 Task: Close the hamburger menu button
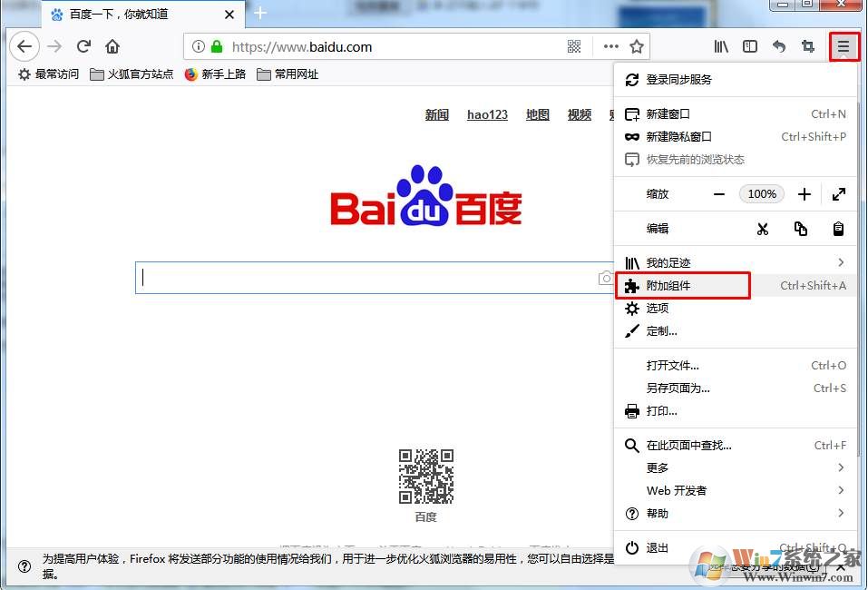[844, 46]
